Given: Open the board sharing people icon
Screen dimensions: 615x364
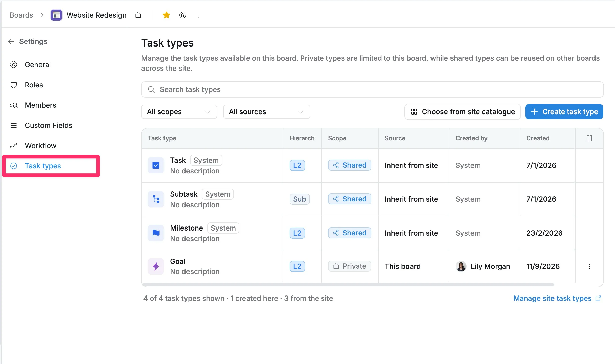Looking at the screenshot, I should coord(183,15).
